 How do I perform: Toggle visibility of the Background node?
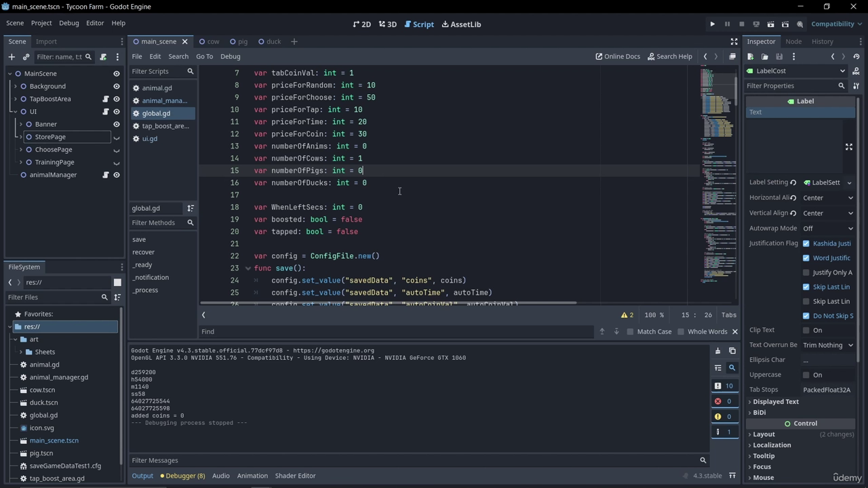click(x=117, y=86)
